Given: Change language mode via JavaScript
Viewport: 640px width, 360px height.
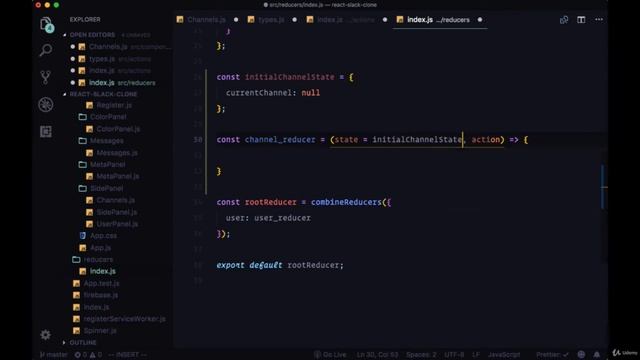Looking at the screenshot, I should pyautogui.click(x=504, y=354).
